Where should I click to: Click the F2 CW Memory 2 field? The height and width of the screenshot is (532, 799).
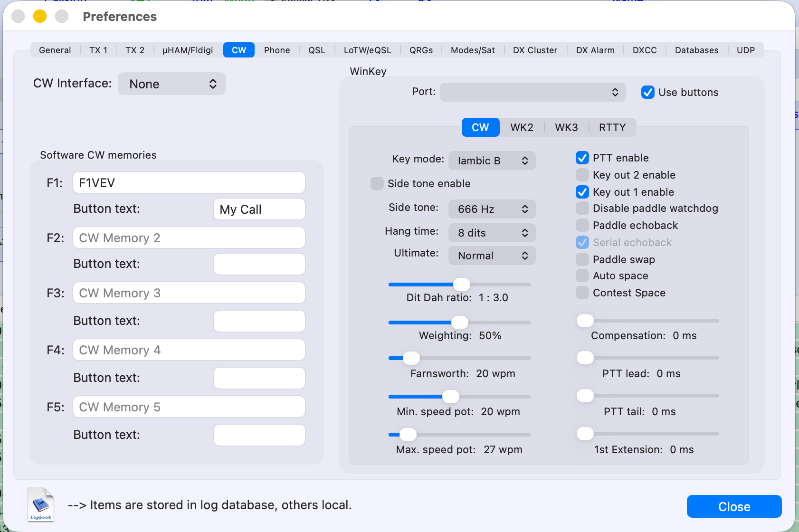click(189, 238)
